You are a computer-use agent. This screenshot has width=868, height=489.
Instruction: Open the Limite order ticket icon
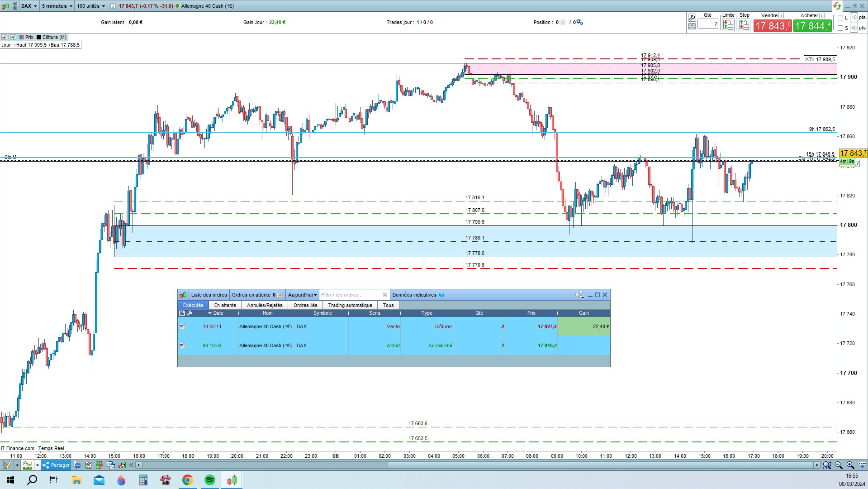[x=728, y=25]
